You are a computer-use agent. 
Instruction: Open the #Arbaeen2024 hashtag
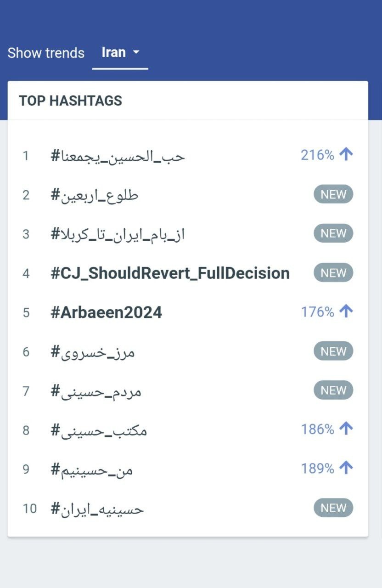pos(106,312)
